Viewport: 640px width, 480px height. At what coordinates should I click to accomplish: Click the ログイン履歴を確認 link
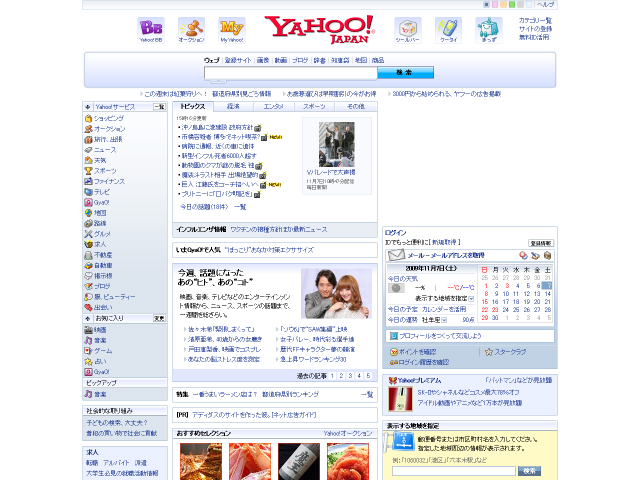pyautogui.click(x=424, y=362)
